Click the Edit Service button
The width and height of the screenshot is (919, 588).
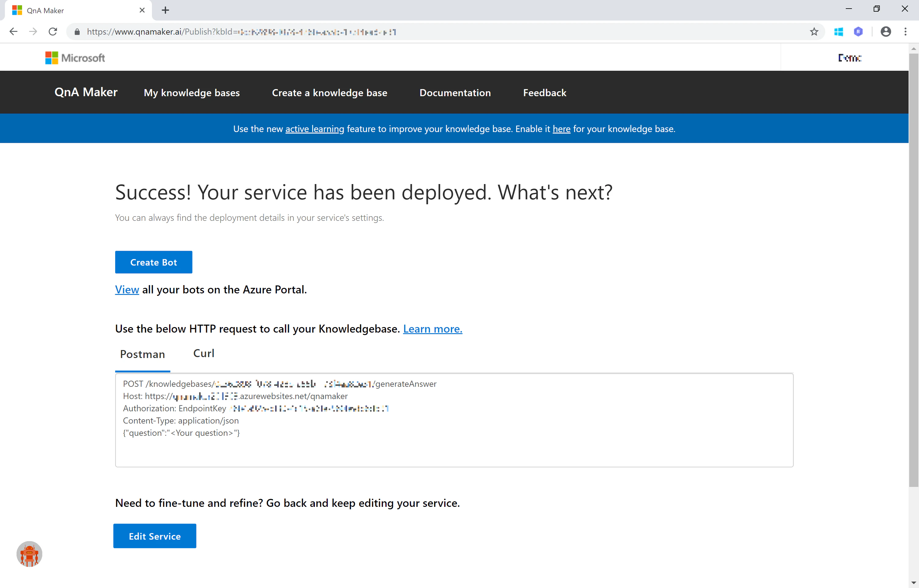coord(155,536)
